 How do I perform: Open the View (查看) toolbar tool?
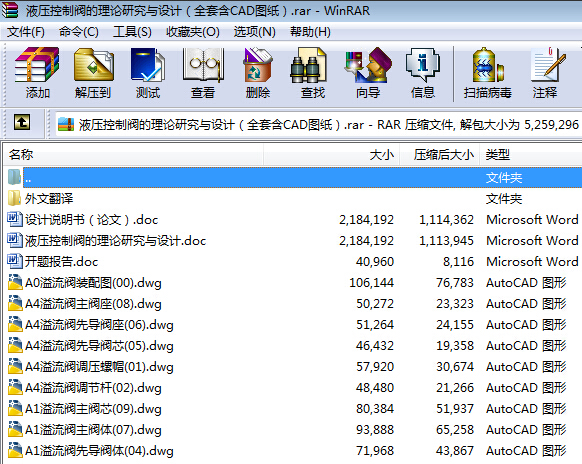[203, 65]
